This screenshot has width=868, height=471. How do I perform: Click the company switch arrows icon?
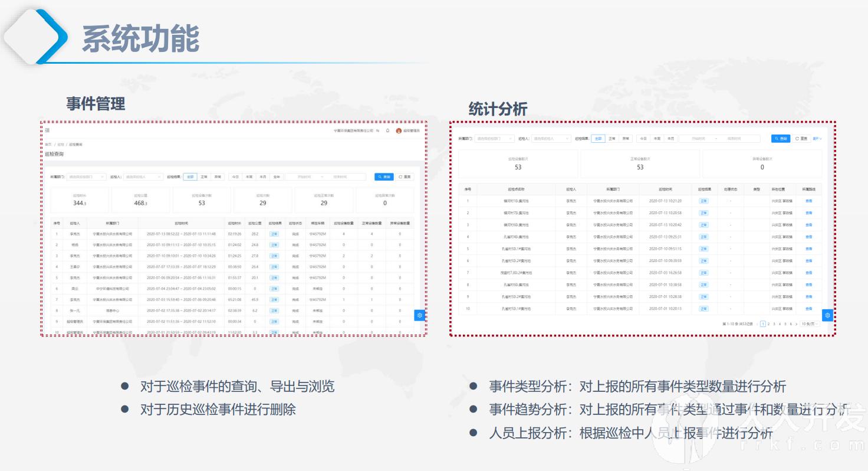tap(378, 130)
